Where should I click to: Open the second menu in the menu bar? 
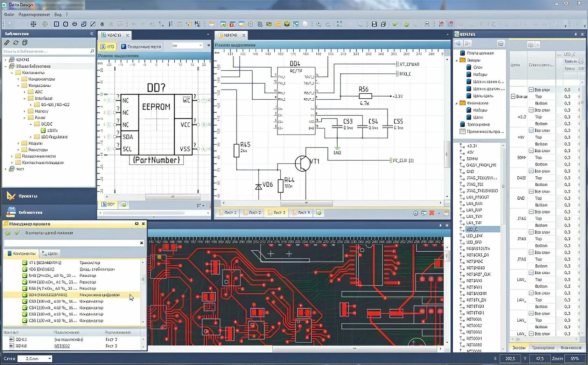34,14
